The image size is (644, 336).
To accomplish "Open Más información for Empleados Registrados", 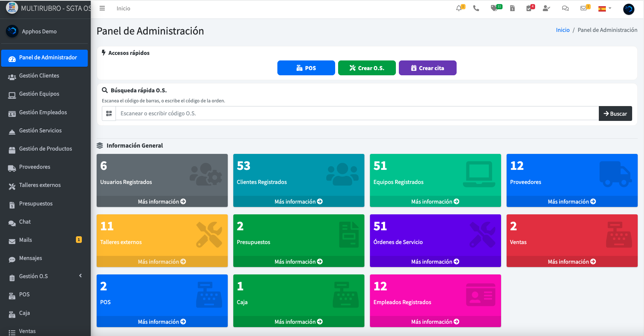I will (435, 322).
